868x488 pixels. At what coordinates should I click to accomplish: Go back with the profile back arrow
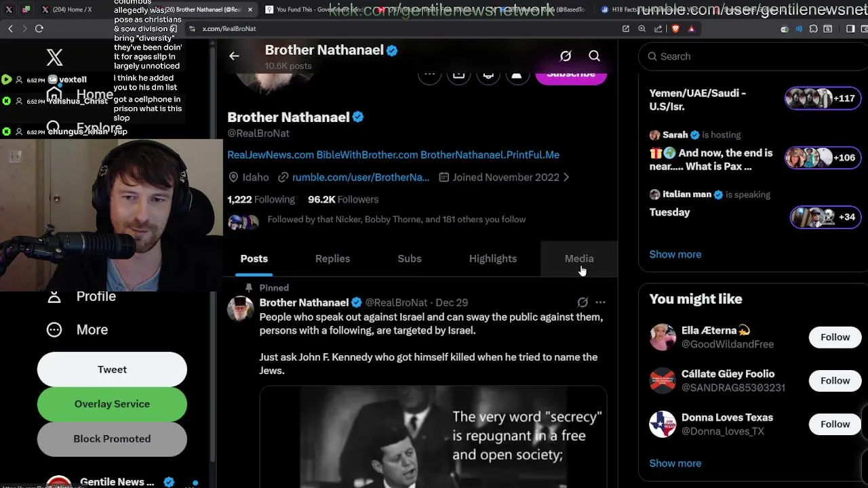tap(234, 56)
